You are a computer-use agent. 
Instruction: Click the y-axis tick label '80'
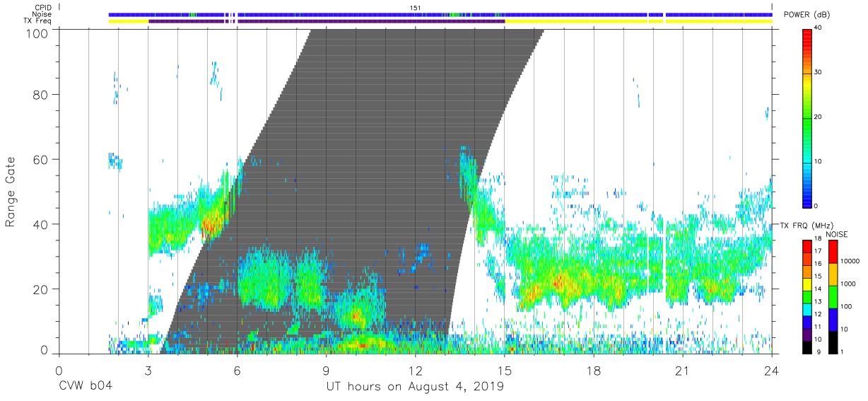click(x=40, y=95)
